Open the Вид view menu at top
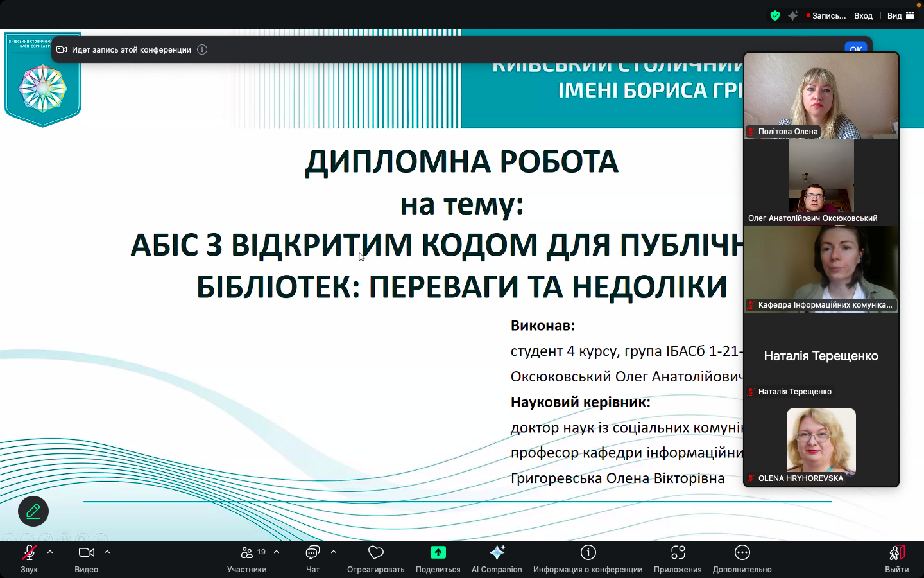This screenshot has width=924, height=578. pos(900,15)
